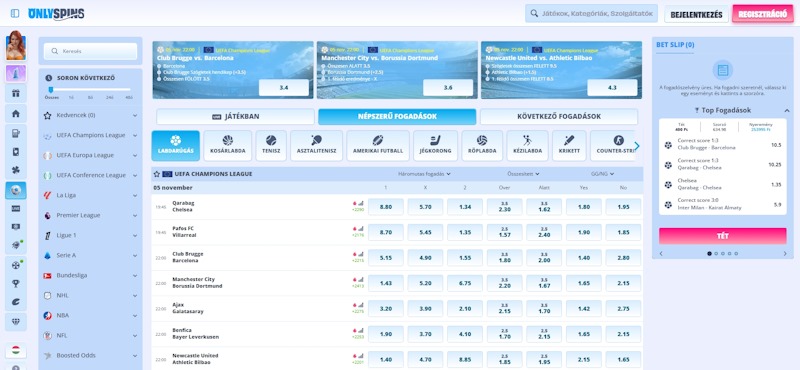The image size is (800, 370).
Task: Select Krikett sport icon
Action: [x=569, y=145]
